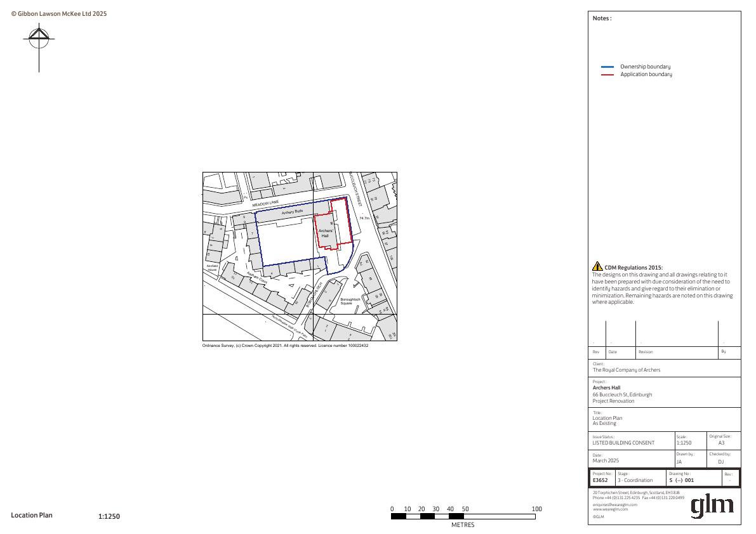Click the '100' mark on the scale bar
The height and width of the screenshot is (534, 756).
point(536,509)
